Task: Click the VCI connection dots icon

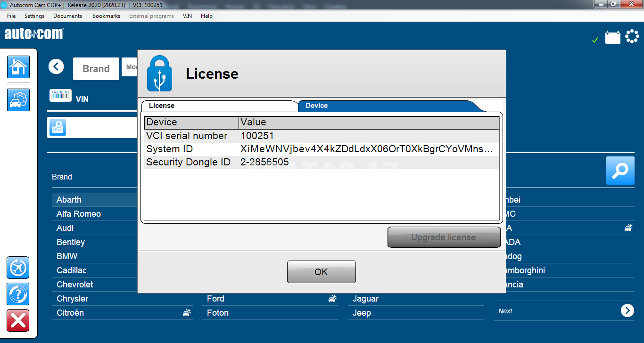Action: [632, 36]
